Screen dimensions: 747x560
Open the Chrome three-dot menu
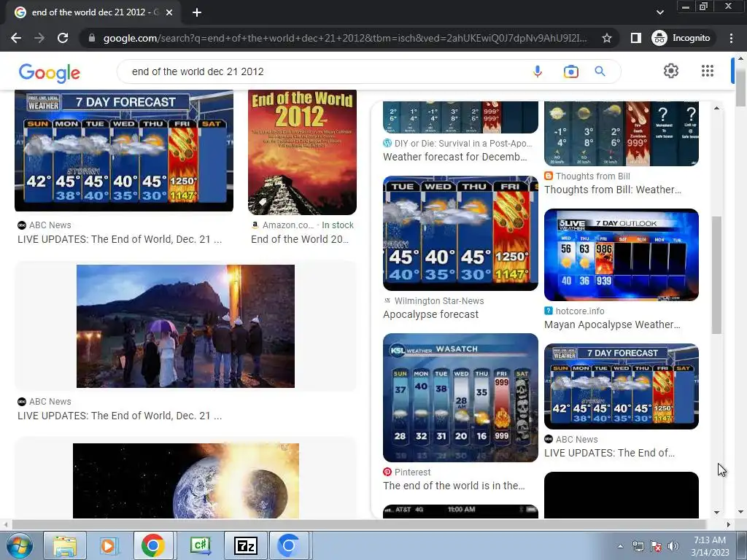pyautogui.click(x=731, y=38)
